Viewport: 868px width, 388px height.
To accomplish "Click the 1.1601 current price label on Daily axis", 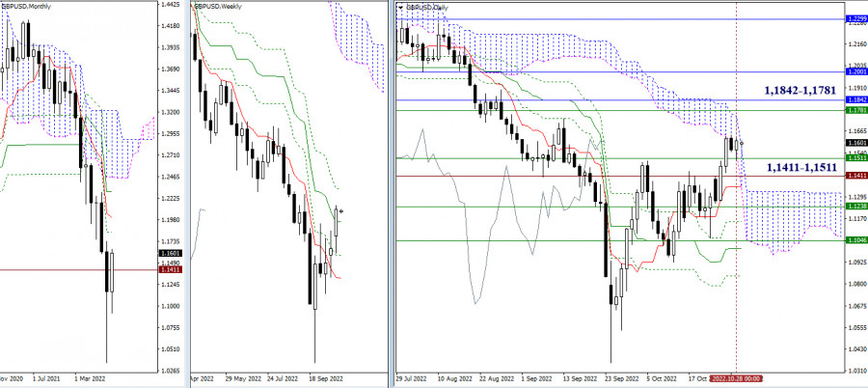I will (857, 143).
